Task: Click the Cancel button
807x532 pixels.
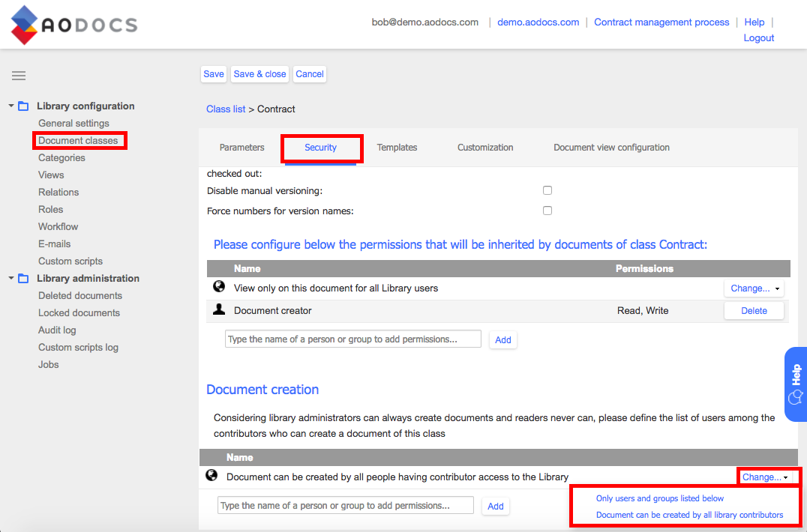Action: click(x=310, y=74)
